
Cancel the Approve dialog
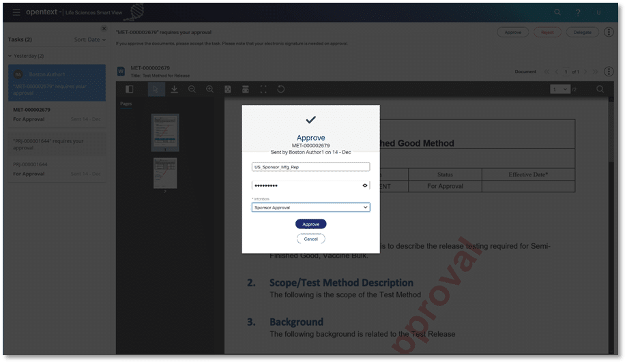(x=310, y=239)
